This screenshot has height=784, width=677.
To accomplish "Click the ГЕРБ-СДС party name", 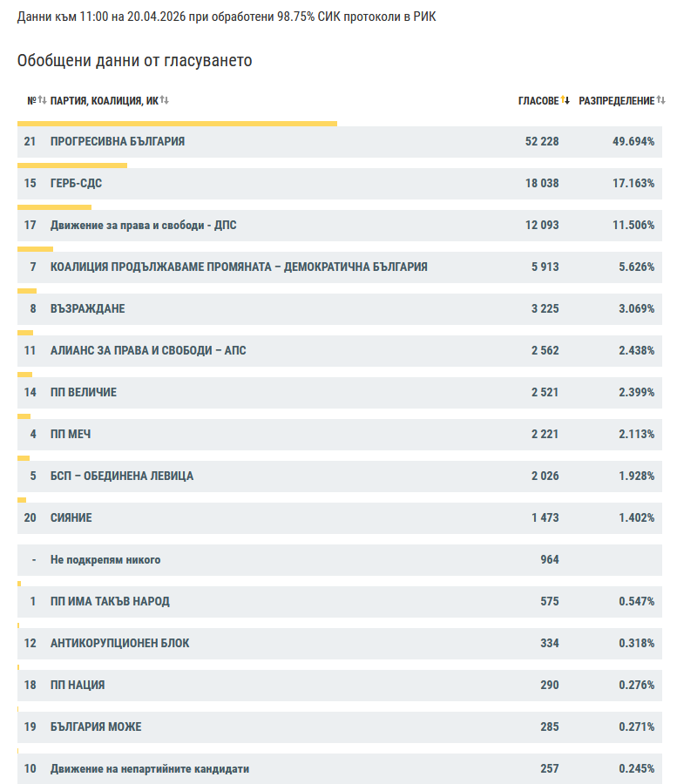I will tap(82, 183).
